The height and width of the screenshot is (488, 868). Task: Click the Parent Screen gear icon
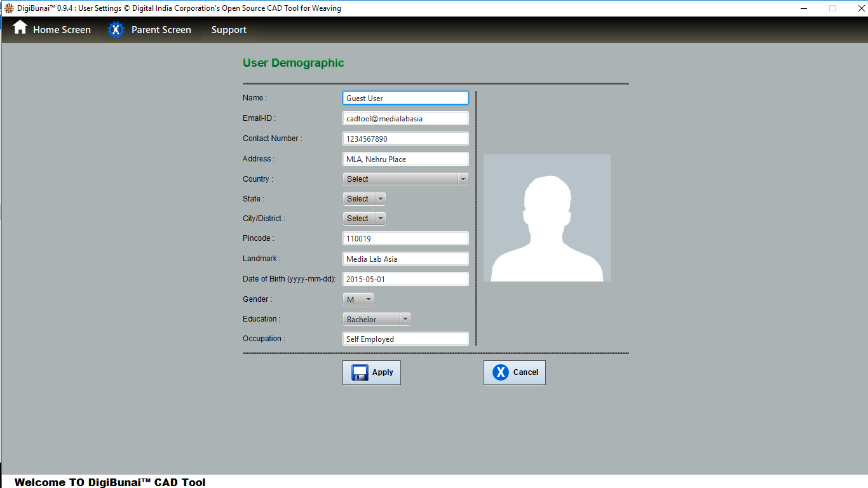[116, 30]
